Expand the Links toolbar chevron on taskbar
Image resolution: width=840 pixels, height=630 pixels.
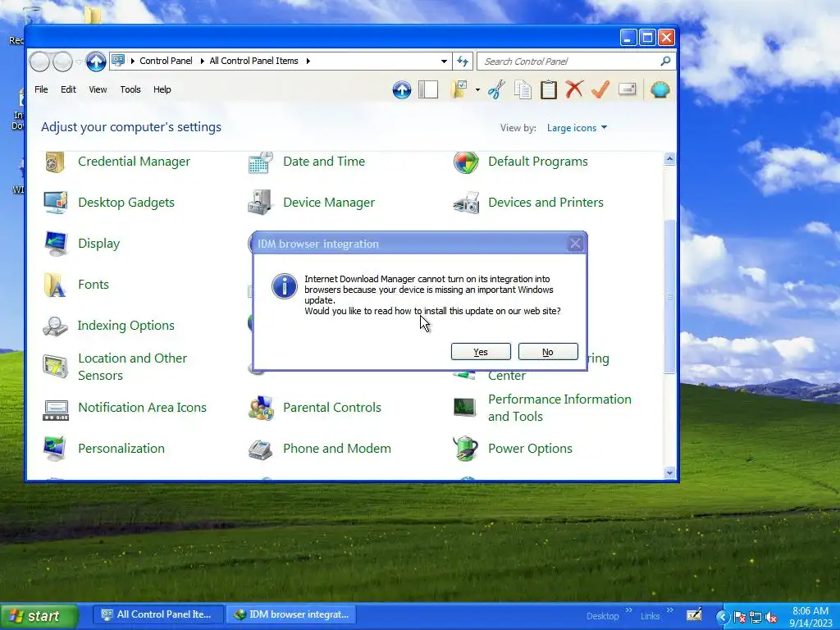[x=669, y=610]
